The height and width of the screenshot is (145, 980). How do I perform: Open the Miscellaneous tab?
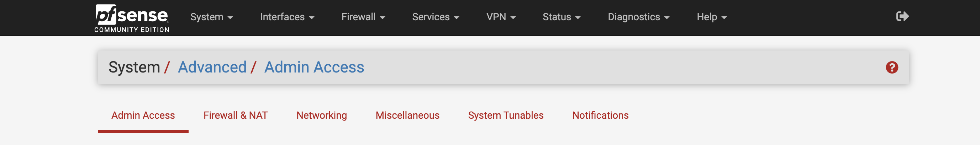[407, 116]
